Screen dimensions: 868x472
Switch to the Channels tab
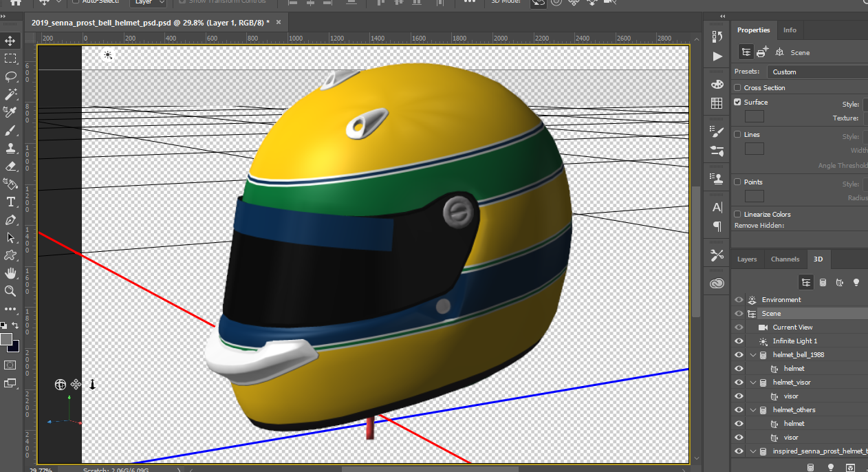(x=785, y=259)
